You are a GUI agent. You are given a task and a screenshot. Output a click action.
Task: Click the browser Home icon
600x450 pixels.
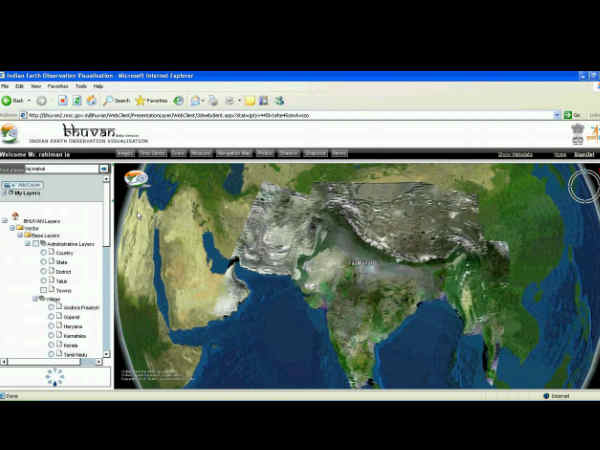coord(91,100)
